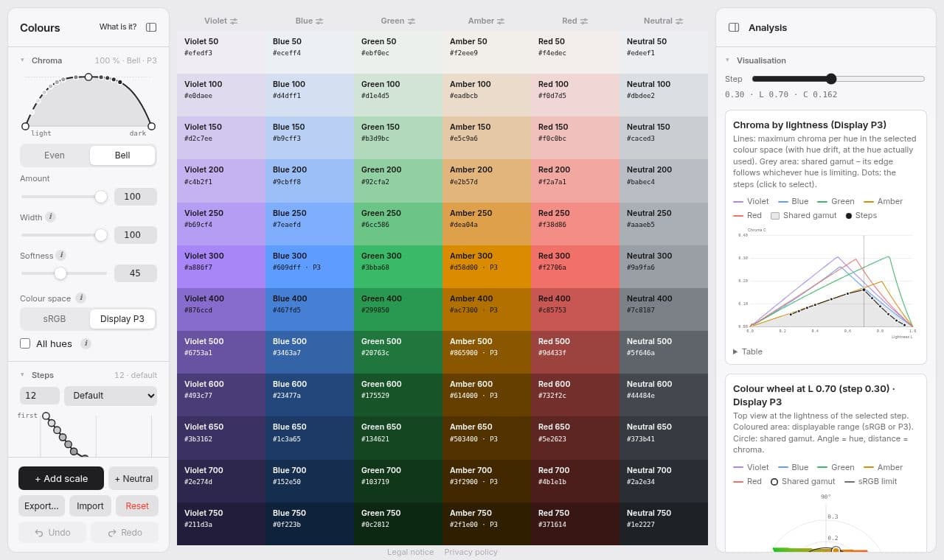Collapse the left Colours sidebar panel icon
944x560 pixels.
[x=151, y=27]
